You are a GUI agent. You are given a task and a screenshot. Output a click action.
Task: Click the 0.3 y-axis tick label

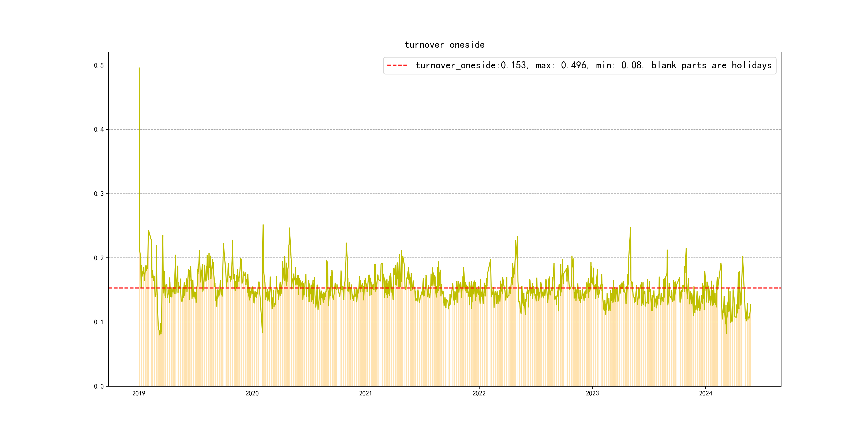99,194
